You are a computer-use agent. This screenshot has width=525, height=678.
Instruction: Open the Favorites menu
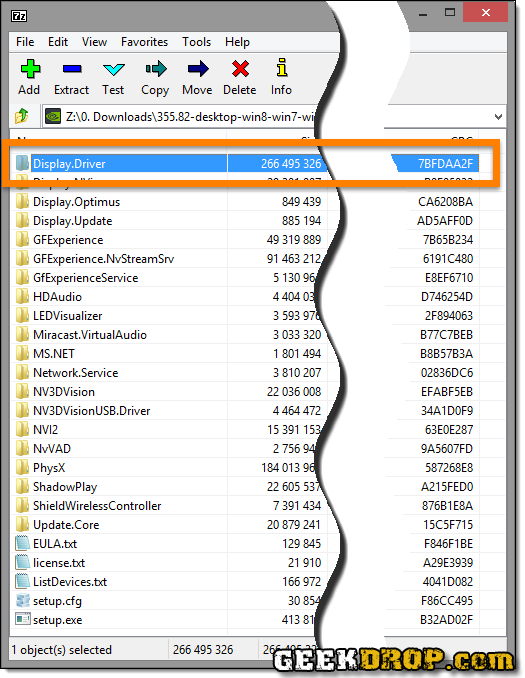point(144,42)
